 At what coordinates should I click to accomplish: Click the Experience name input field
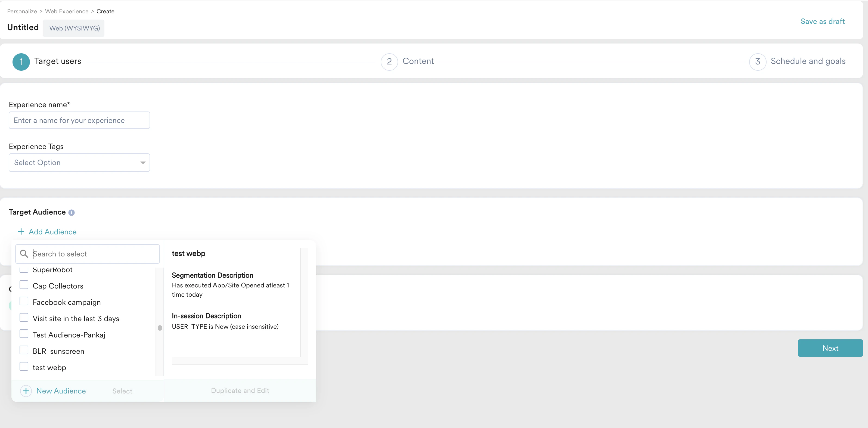click(x=79, y=120)
